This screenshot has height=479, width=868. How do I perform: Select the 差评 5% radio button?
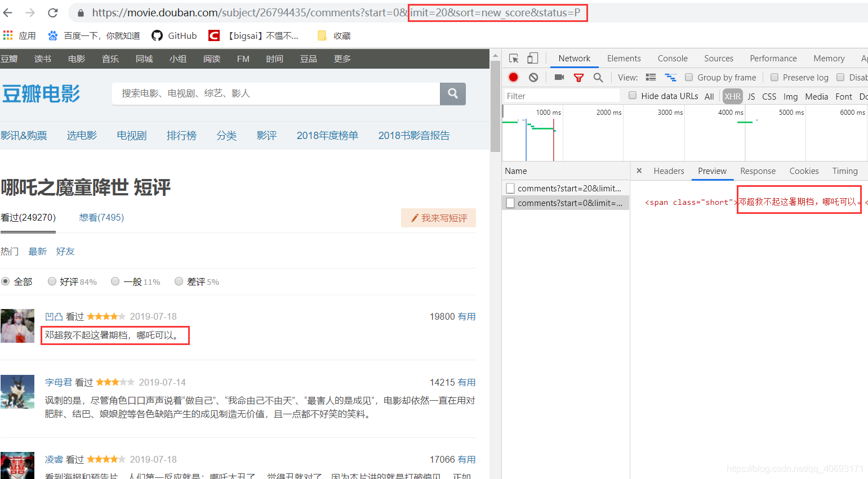coord(179,281)
